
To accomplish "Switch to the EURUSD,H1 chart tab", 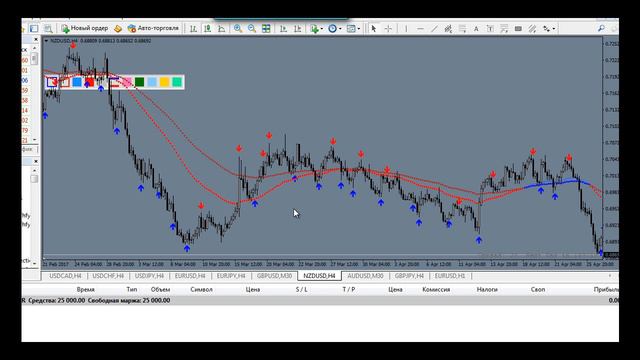I will (x=450, y=276).
